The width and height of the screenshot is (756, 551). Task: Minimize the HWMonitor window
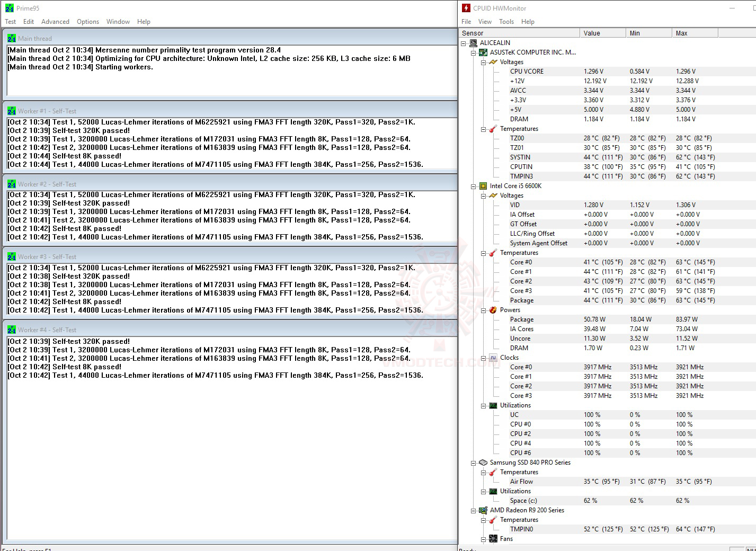[x=733, y=8]
